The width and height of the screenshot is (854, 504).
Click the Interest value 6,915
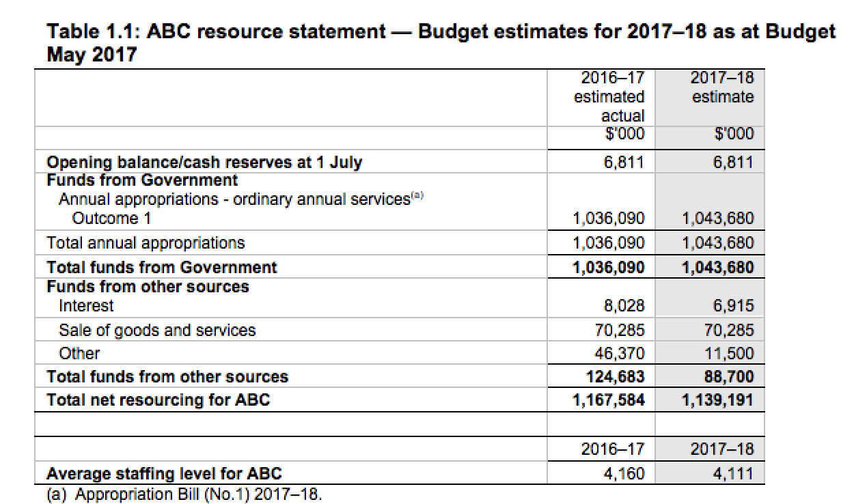734,306
